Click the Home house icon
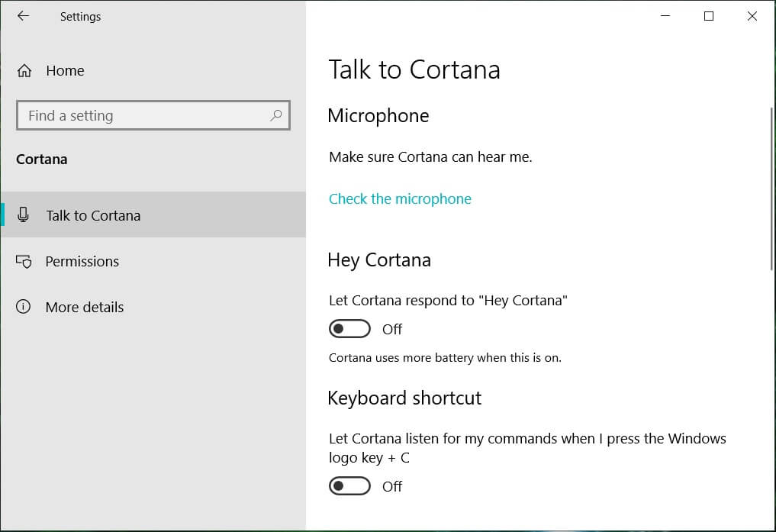Screen dimensions: 776x532 click(x=24, y=71)
